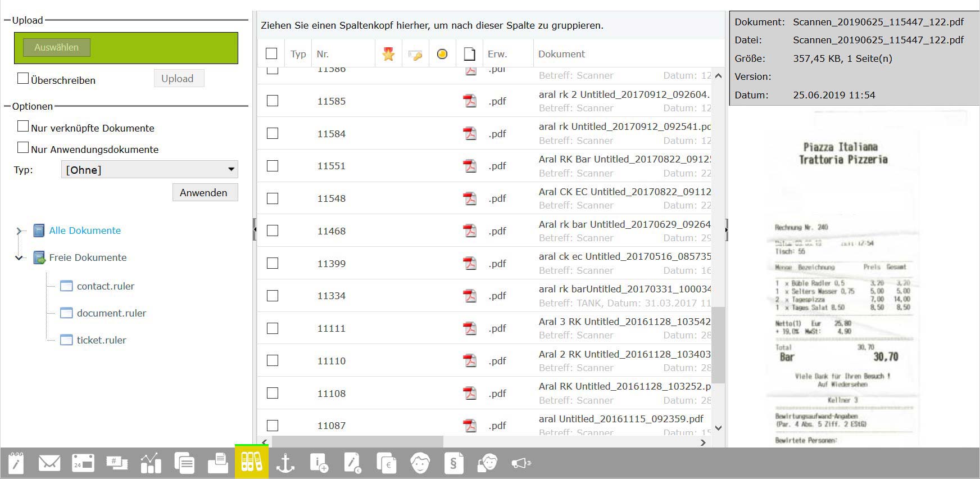
Task: Tick checkbox for document 11585
Action: (x=273, y=101)
